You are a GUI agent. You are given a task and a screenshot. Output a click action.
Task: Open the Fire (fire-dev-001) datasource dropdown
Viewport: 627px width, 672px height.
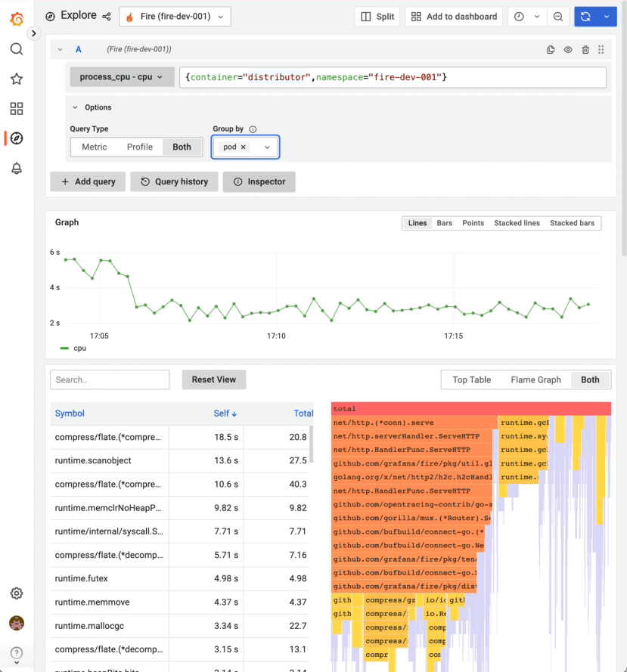click(175, 16)
